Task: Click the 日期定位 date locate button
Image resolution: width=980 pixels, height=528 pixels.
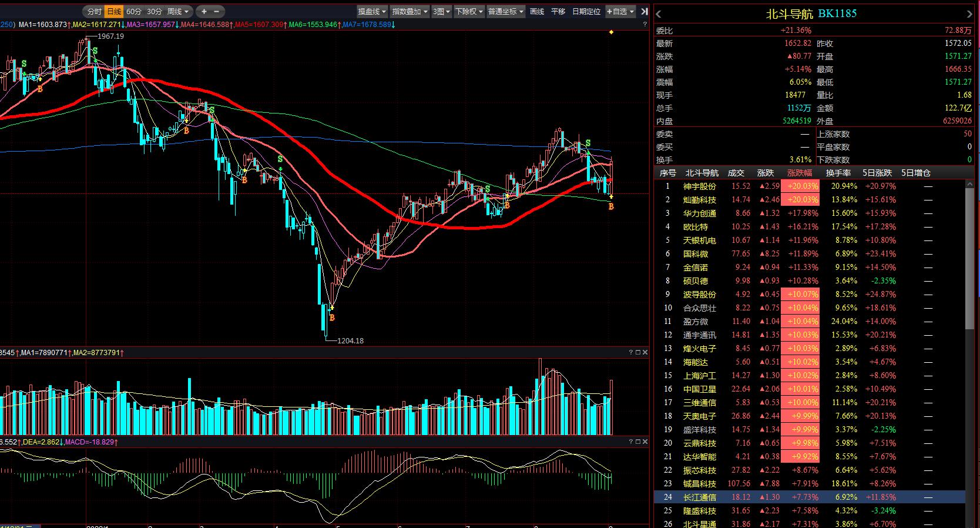Action: coord(586,11)
